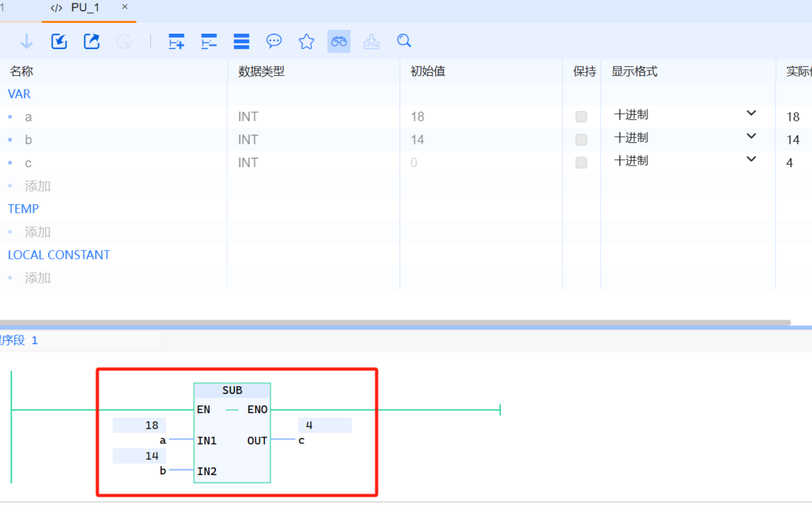
Task: Enable retain checkbox for variable c
Action: point(581,163)
